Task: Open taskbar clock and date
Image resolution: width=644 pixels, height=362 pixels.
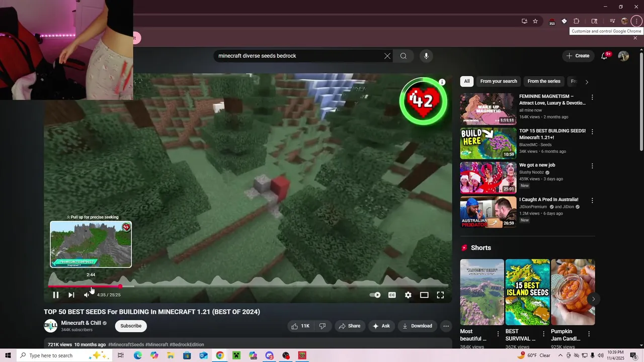Action: [x=615, y=355]
